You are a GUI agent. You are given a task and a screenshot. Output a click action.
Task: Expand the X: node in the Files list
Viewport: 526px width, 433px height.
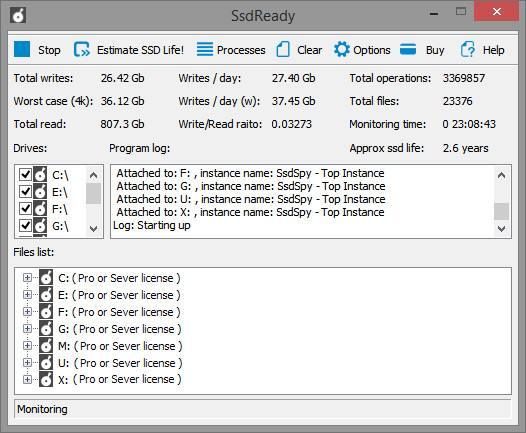(x=27, y=379)
